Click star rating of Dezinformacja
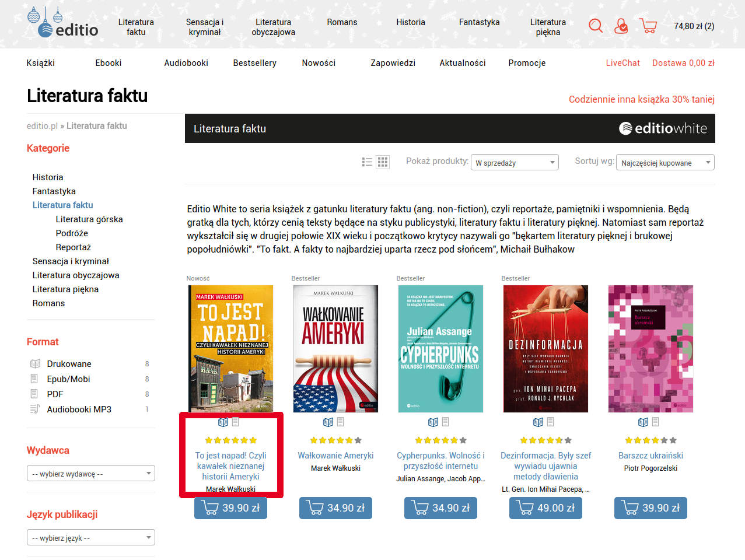This screenshot has width=745, height=560. click(545, 440)
